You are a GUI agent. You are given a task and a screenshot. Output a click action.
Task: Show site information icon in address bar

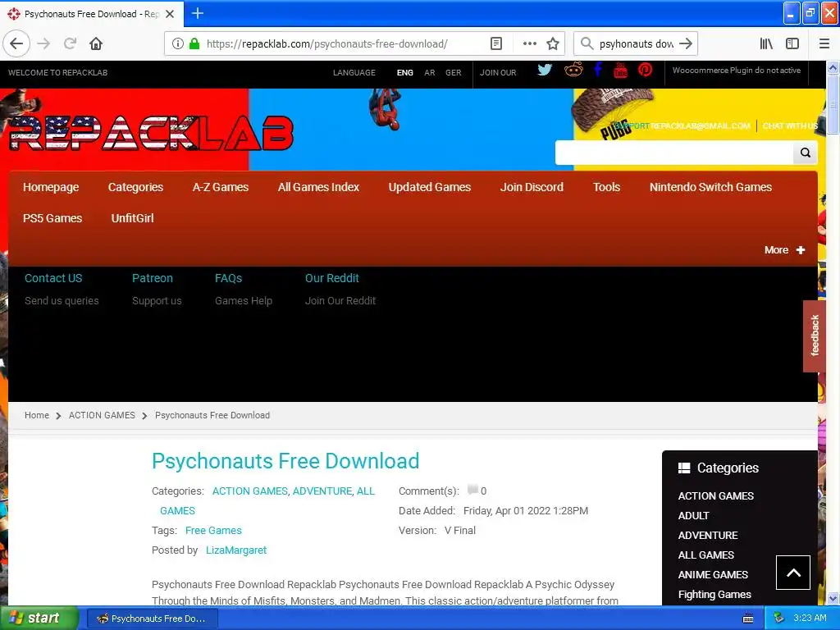(178, 43)
